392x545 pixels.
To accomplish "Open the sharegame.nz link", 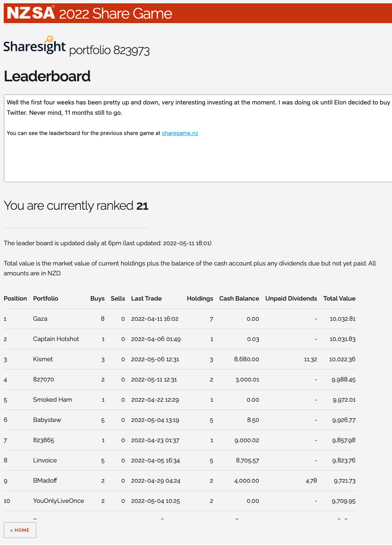I will (180, 133).
